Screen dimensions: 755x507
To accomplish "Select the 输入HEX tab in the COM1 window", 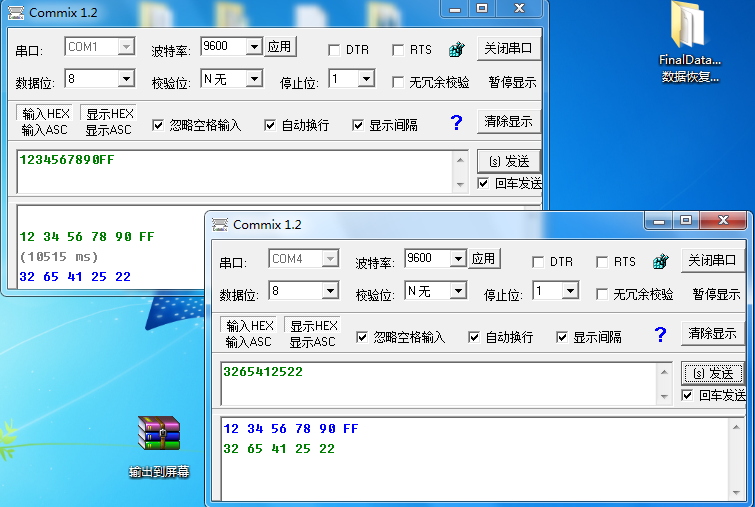I will tap(45, 114).
